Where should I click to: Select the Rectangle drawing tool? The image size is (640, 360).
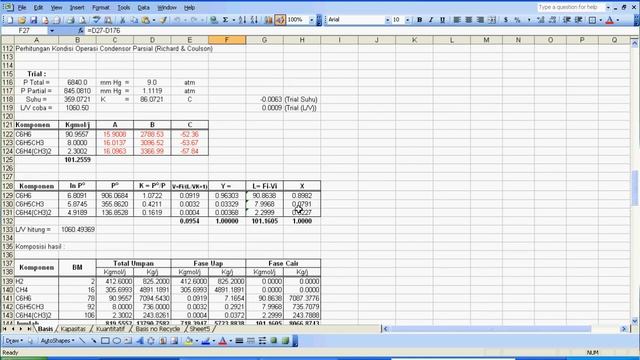[105, 340]
